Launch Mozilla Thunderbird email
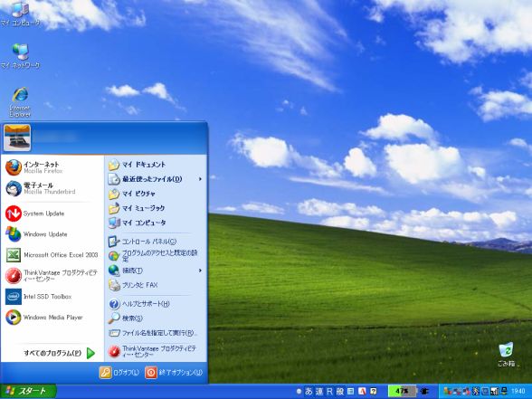This screenshot has width=532, height=399. point(52,188)
